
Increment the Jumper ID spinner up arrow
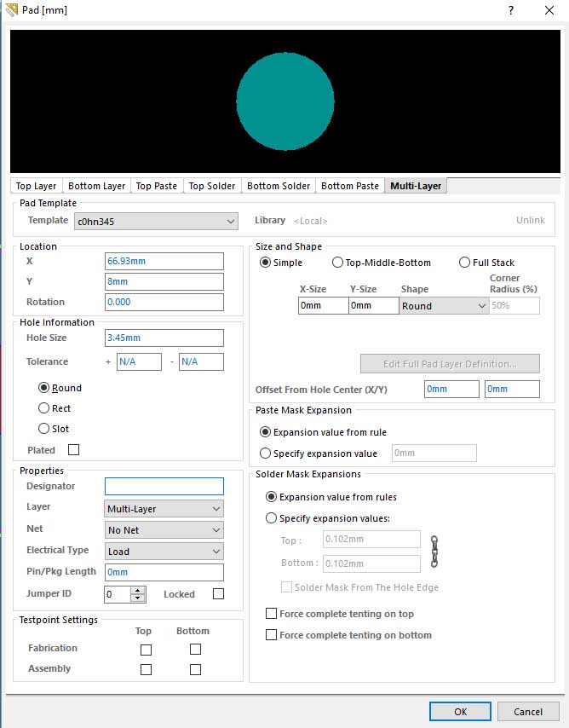[137, 590]
